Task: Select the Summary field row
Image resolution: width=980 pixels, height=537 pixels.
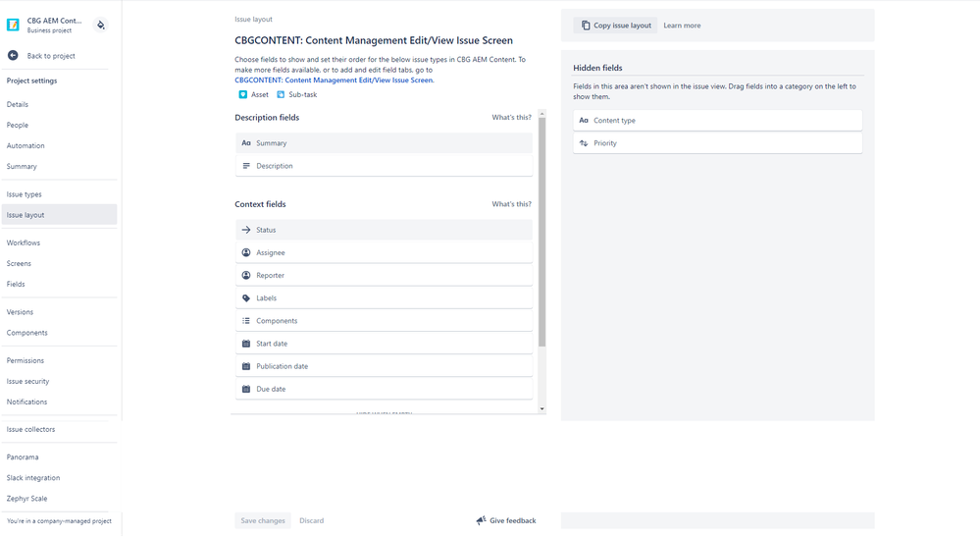Action: click(384, 143)
